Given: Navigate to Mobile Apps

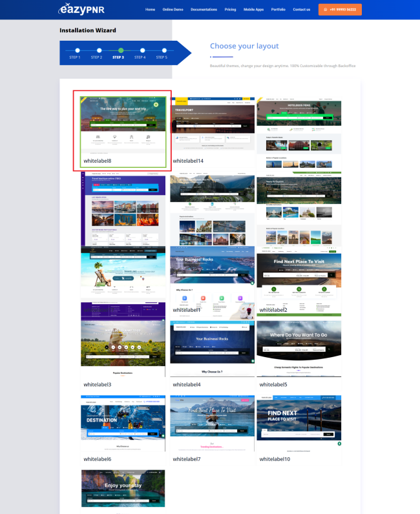Looking at the screenshot, I should pyautogui.click(x=254, y=10).
